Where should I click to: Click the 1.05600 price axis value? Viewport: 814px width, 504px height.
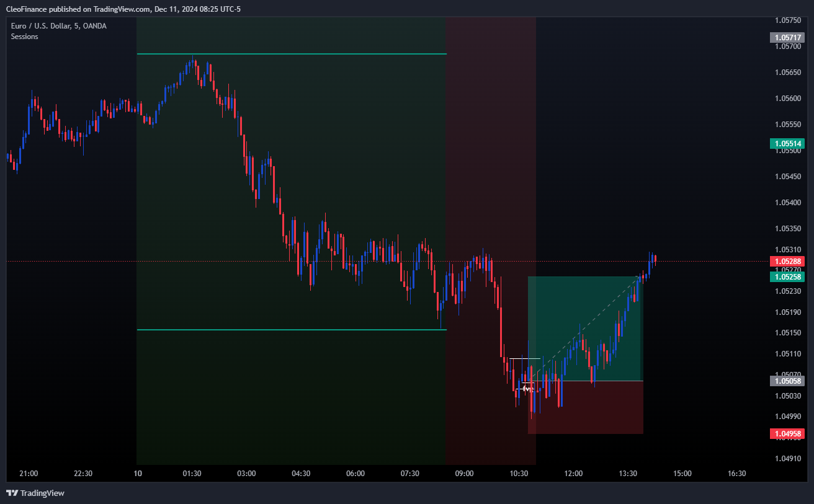click(788, 99)
